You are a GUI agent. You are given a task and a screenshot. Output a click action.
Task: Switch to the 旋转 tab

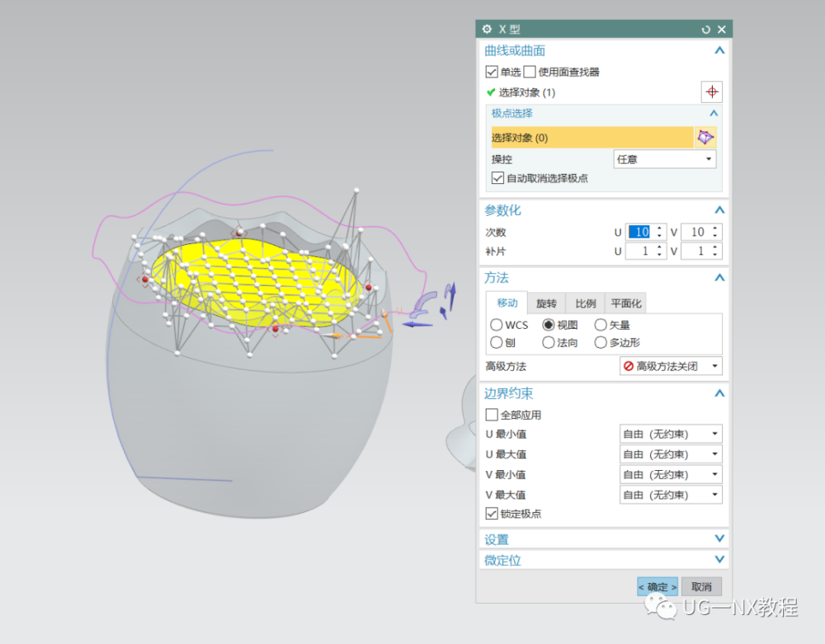click(546, 303)
